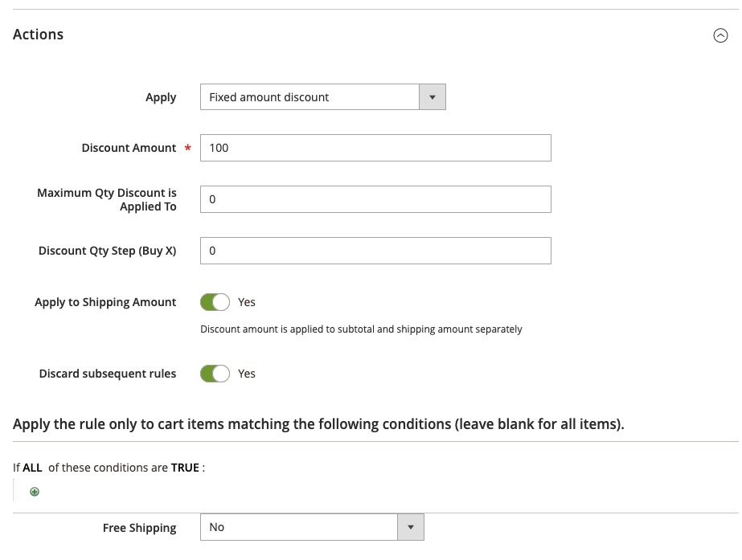The height and width of the screenshot is (560, 742).
Task: Select the Discount Qty Step field
Action: coord(375,251)
